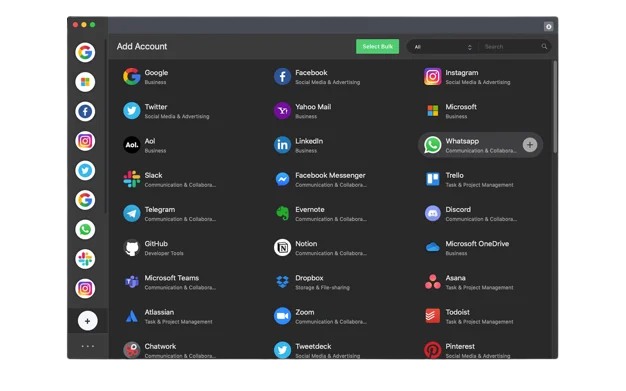The width and height of the screenshot is (626, 391).
Task: Select the Asana service icon
Action: pyautogui.click(x=432, y=282)
